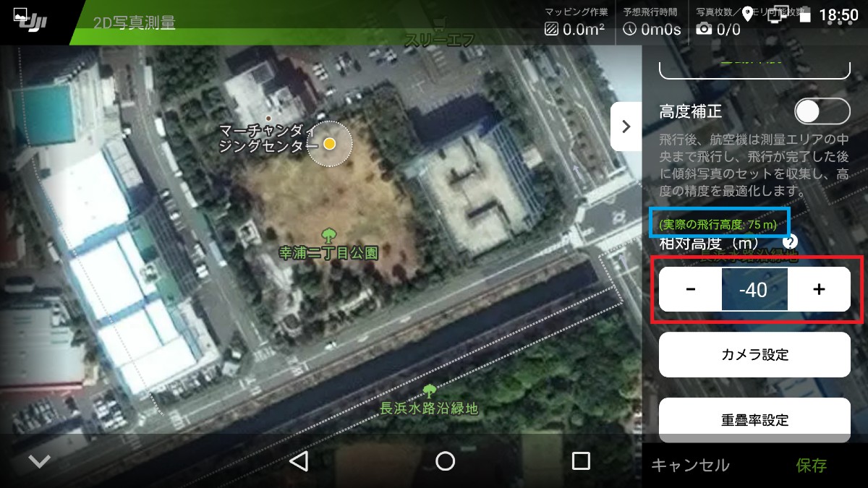
Task: Tap the relative altitude value field -40
Action: pos(754,289)
